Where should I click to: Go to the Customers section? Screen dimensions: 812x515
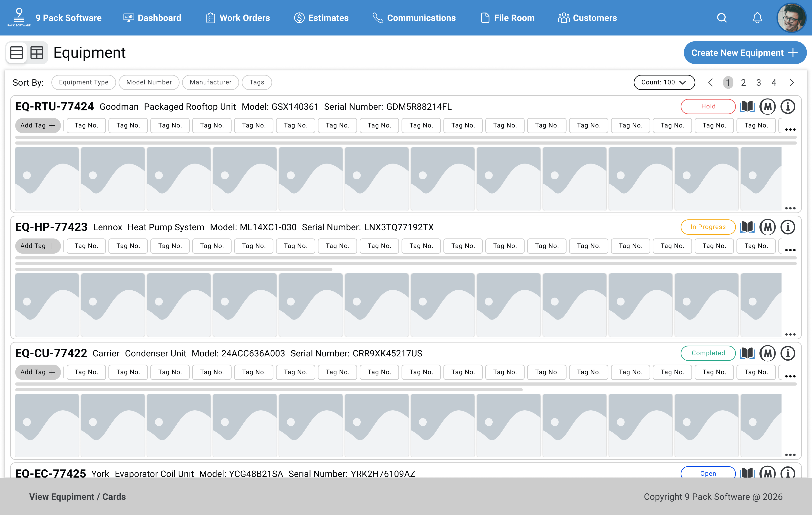(x=587, y=18)
